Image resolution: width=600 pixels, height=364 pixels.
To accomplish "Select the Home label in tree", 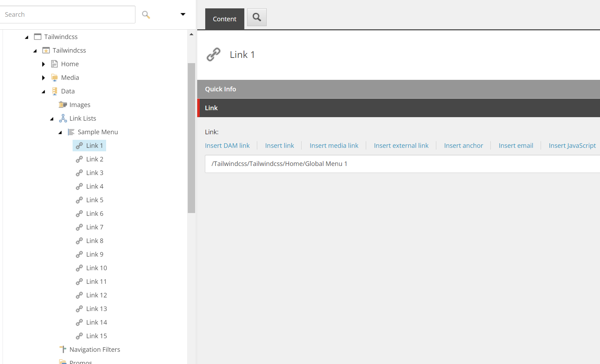I will tap(70, 64).
